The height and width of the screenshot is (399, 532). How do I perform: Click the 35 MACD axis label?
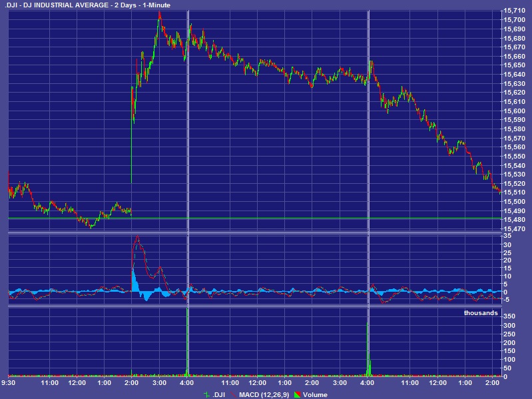tap(507, 236)
